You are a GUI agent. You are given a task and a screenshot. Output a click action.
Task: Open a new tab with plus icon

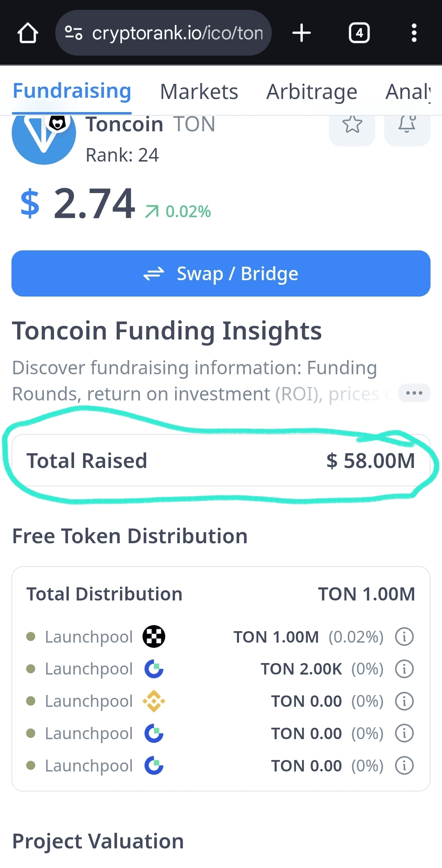302,33
